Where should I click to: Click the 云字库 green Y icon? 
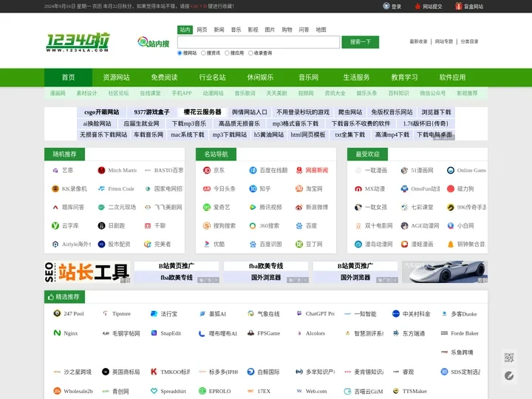(x=55, y=225)
